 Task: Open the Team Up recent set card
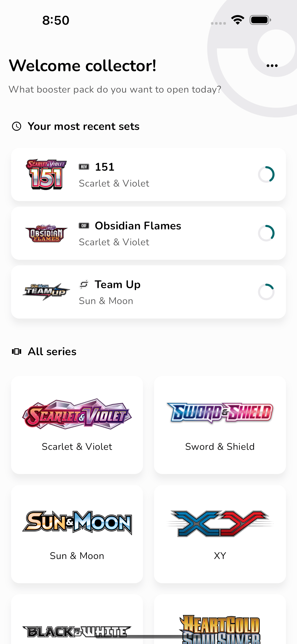coord(148,292)
